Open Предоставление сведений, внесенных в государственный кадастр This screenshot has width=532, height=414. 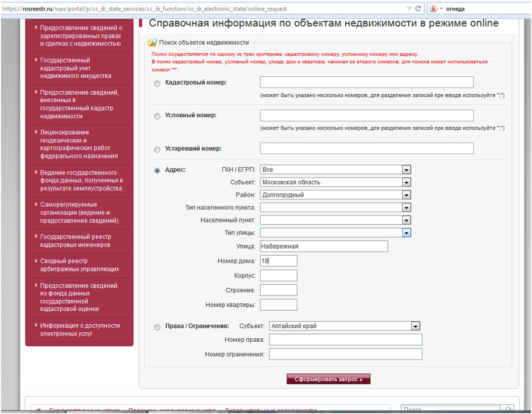79,104
